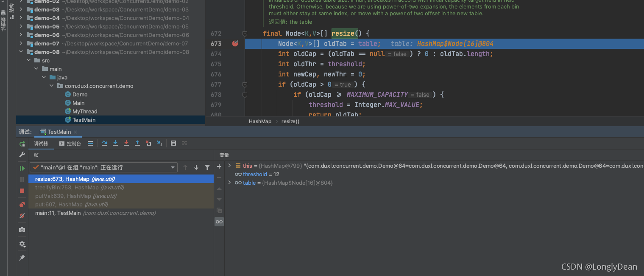The width and height of the screenshot is (644, 276).
Task: Open the Demo class file
Action: pyautogui.click(x=80, y=94)
